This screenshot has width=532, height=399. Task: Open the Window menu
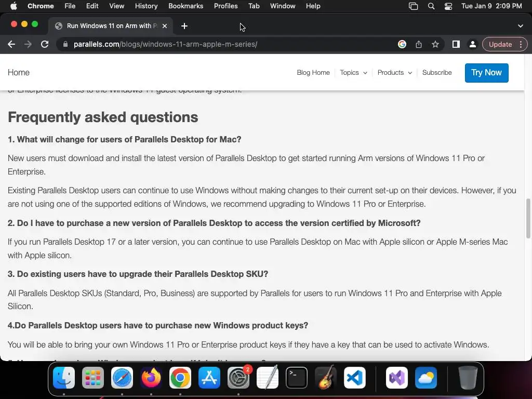click(283, 6)
